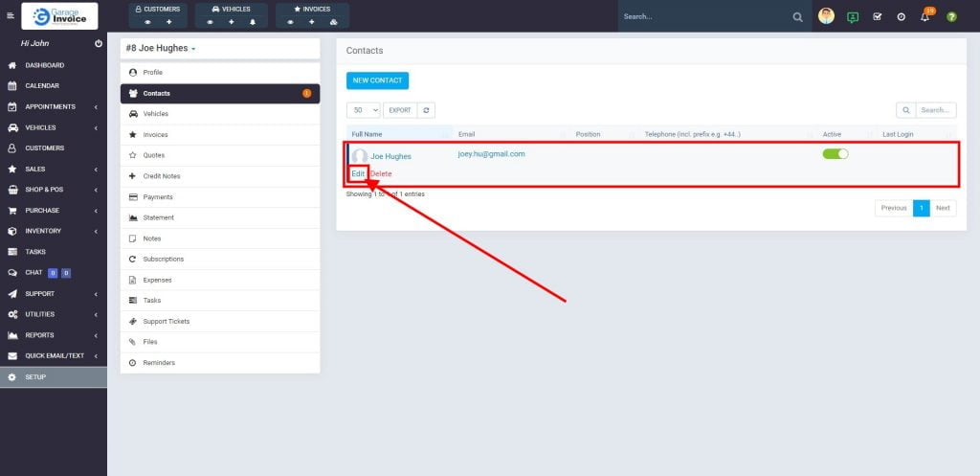
Task: Expand the Inventory sidebar menu
Action: click(x=53, y=231)
